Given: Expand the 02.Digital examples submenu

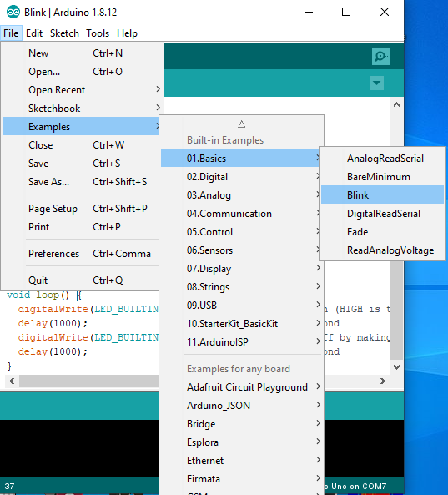Looking at the screenshot, I should click(x=241, y=176).
